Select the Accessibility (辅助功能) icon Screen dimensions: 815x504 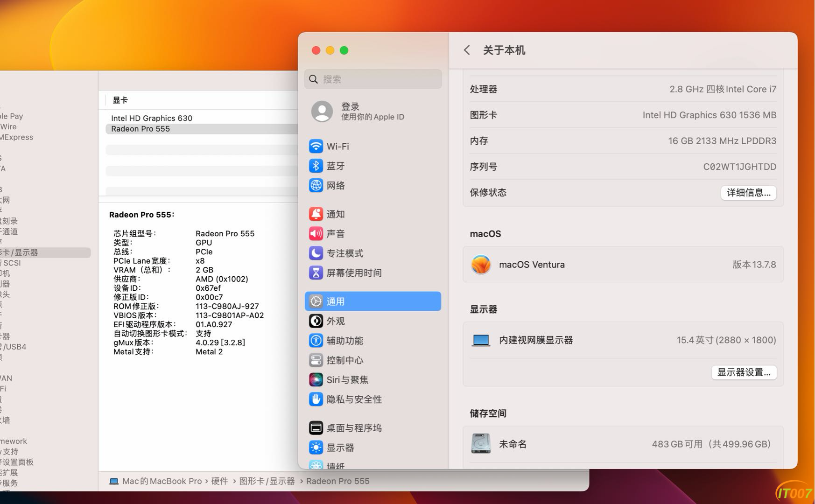pyautogui.click(x=316, y=341)
